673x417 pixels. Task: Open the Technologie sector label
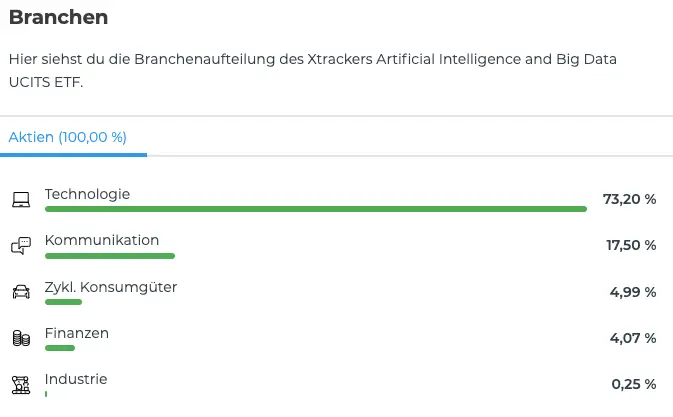(87, 194)
